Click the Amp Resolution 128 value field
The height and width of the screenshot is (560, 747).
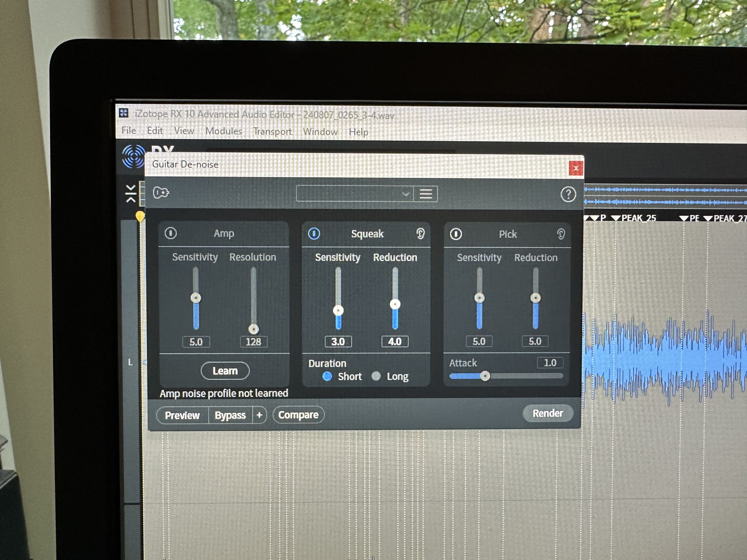point(254,342)
